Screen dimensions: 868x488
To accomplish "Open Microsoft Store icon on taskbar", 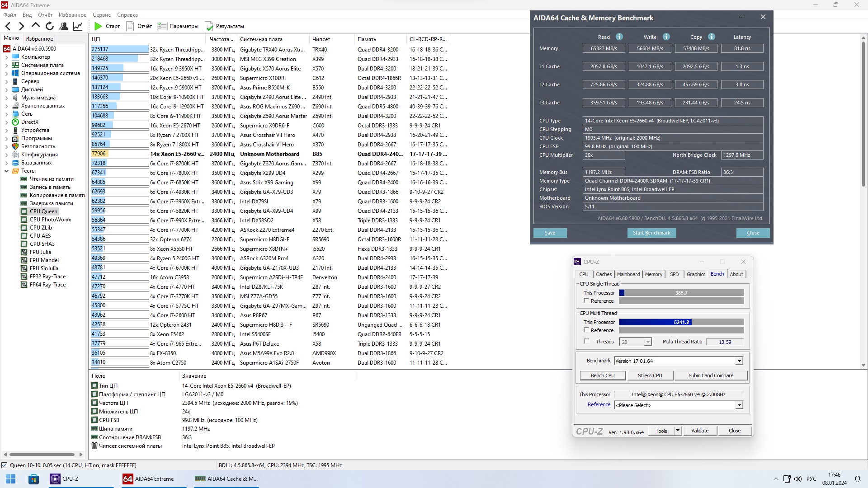I will [33, 479].
